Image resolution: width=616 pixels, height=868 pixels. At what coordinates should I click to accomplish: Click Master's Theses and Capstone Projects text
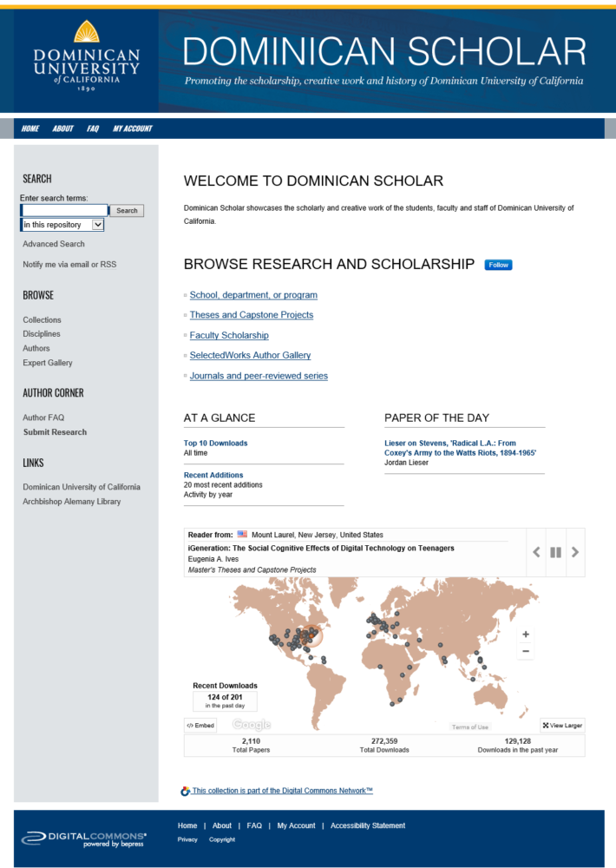point(252,569)
